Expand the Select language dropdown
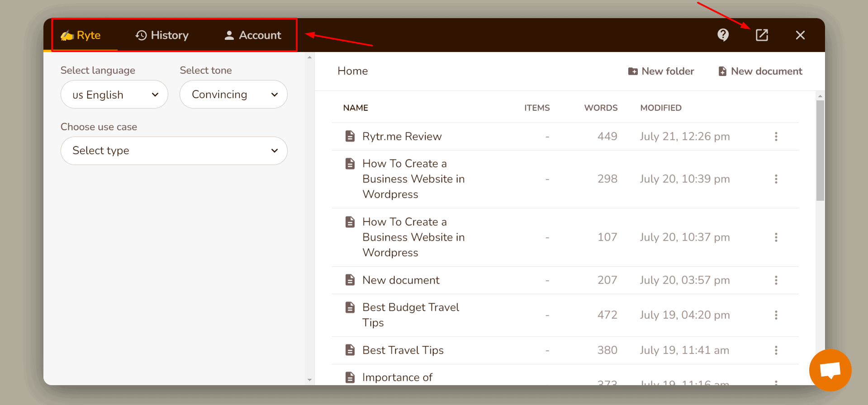 114,94
